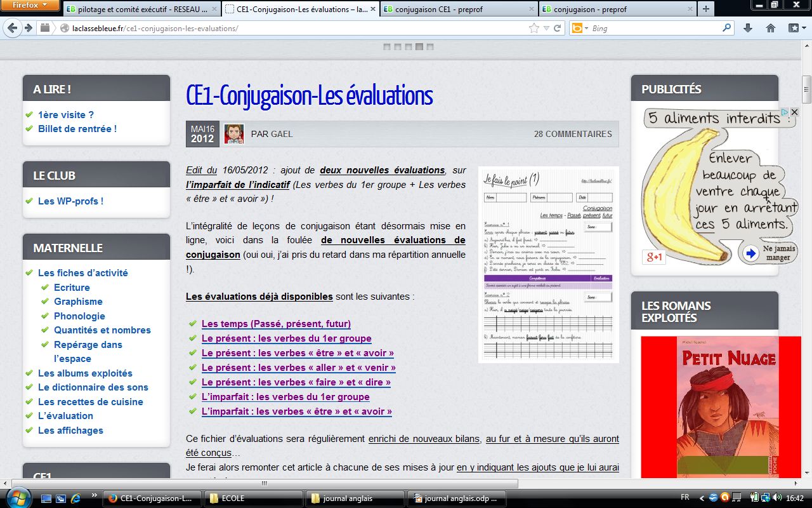Bookmark page with the star icon
This screenshot has width=812, height=508.
(534, 28)
